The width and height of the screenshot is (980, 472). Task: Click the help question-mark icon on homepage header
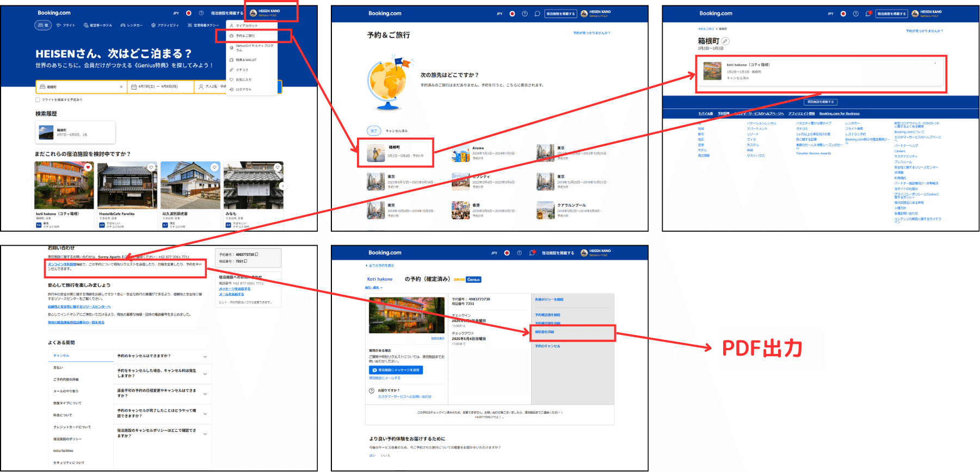pos(201,13)
